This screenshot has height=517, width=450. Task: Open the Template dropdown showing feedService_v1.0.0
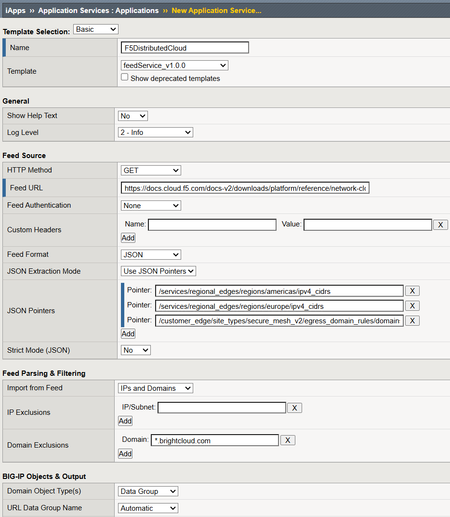point(174,65)
